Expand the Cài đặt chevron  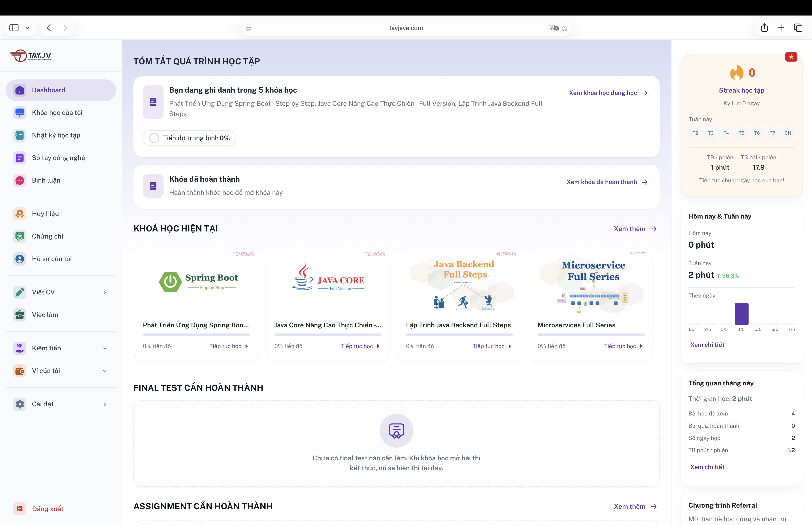[105, 404]
